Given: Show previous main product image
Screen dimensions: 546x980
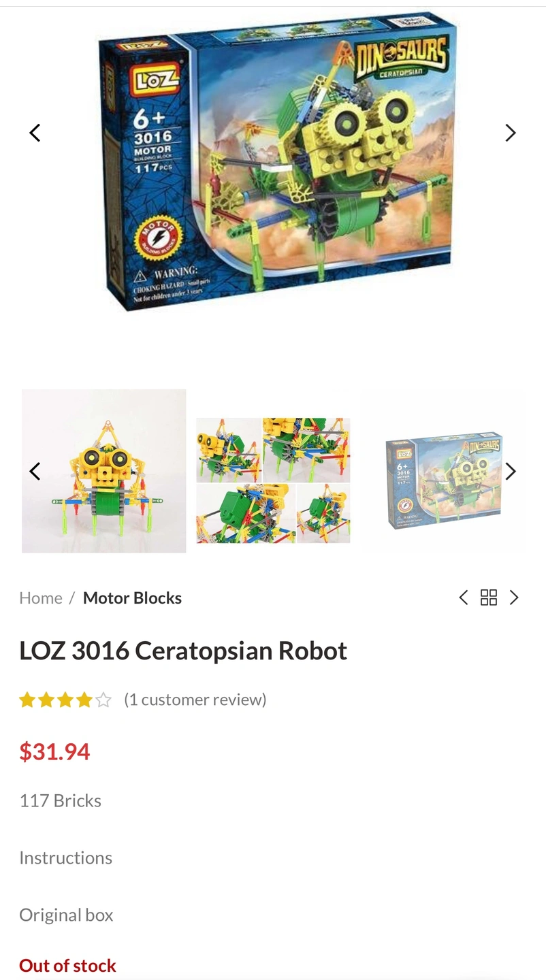Looking at the screenshot, I should coord(35,133).
